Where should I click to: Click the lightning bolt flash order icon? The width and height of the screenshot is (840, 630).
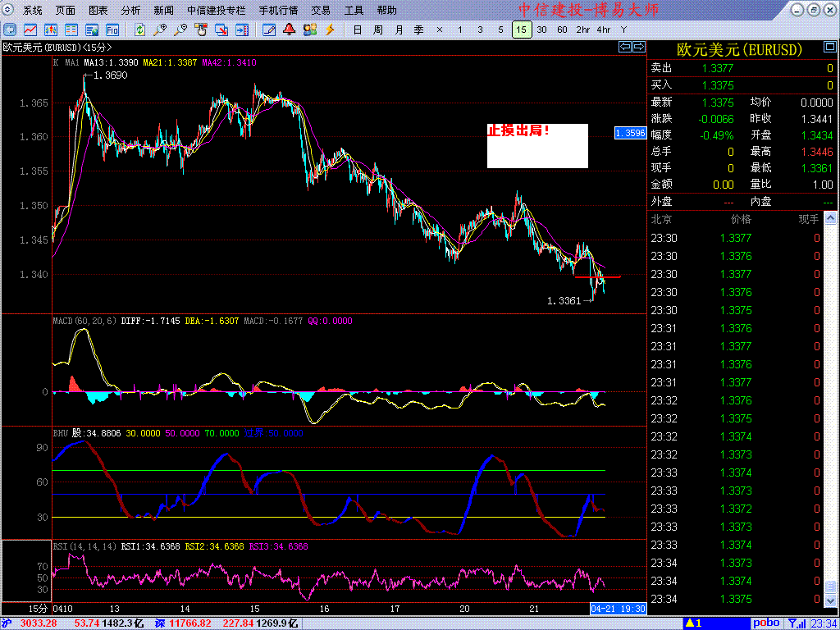pos(330,30)
